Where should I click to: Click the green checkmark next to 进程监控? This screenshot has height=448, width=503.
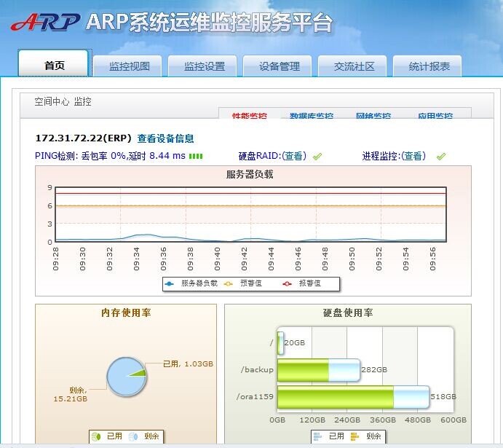(440, 157)
